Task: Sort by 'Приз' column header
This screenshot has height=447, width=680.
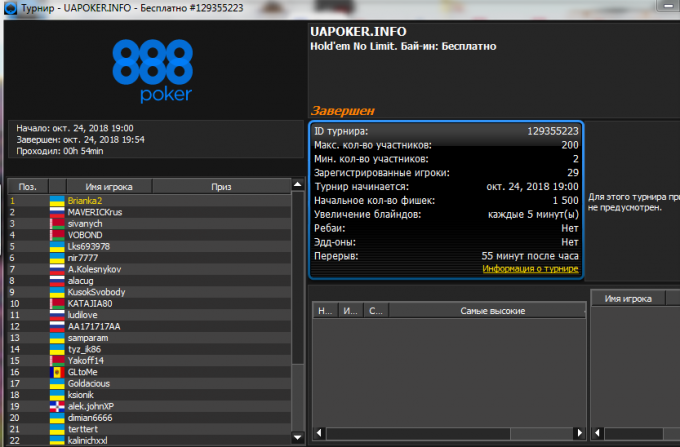Action: click(x=221, y=187)
